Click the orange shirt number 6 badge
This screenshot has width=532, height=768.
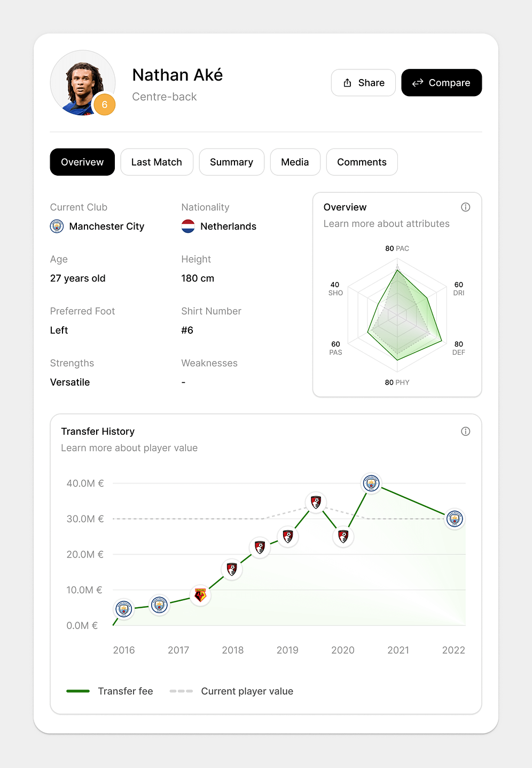pos(105,105)
